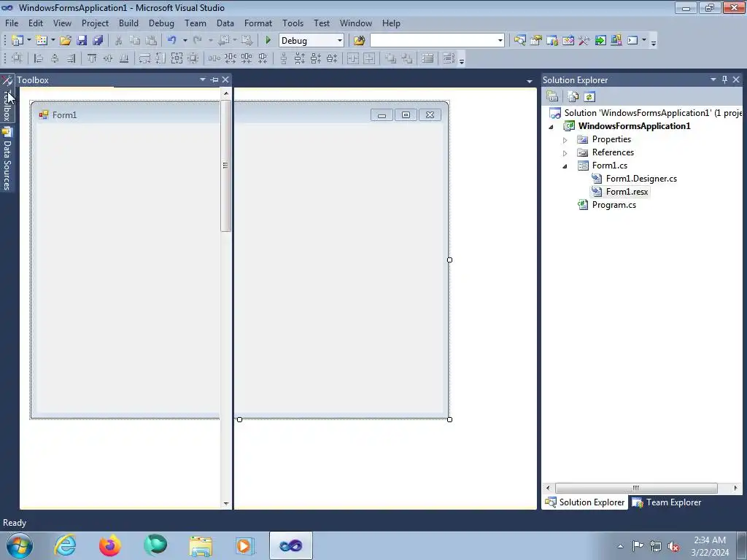
Task: Open the Build menu
Action: (x=128, y=23)
